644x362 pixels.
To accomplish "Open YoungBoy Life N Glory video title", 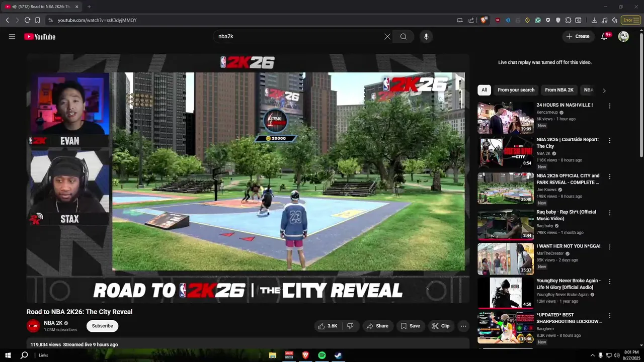I will (x=569, y=284).
